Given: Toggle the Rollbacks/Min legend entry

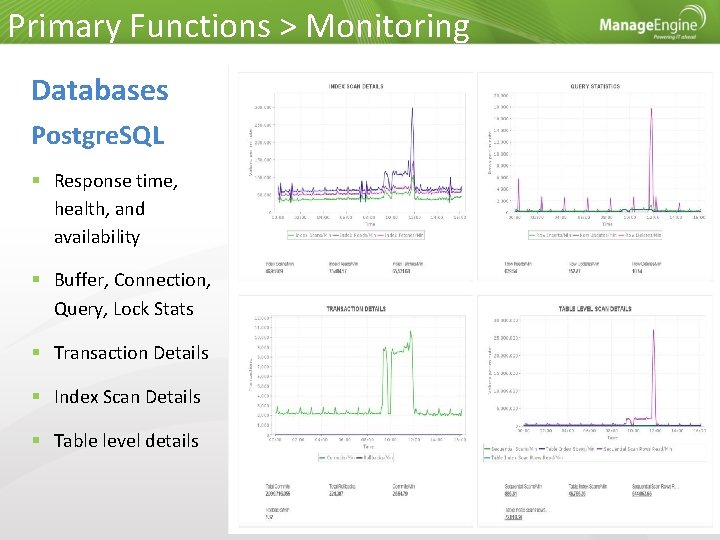Looking at the screenshot, I should pos(375,458).
